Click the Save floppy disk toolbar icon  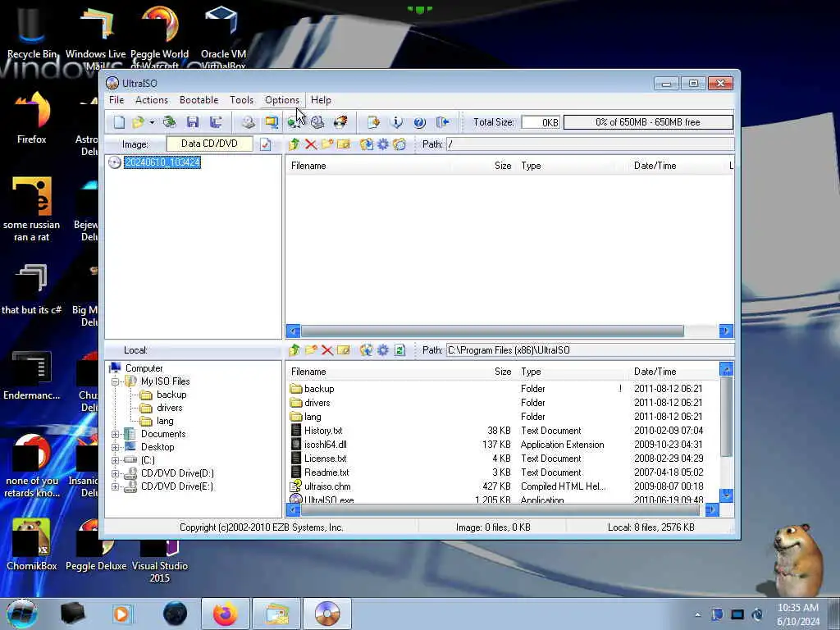click(x=193, y=122)
